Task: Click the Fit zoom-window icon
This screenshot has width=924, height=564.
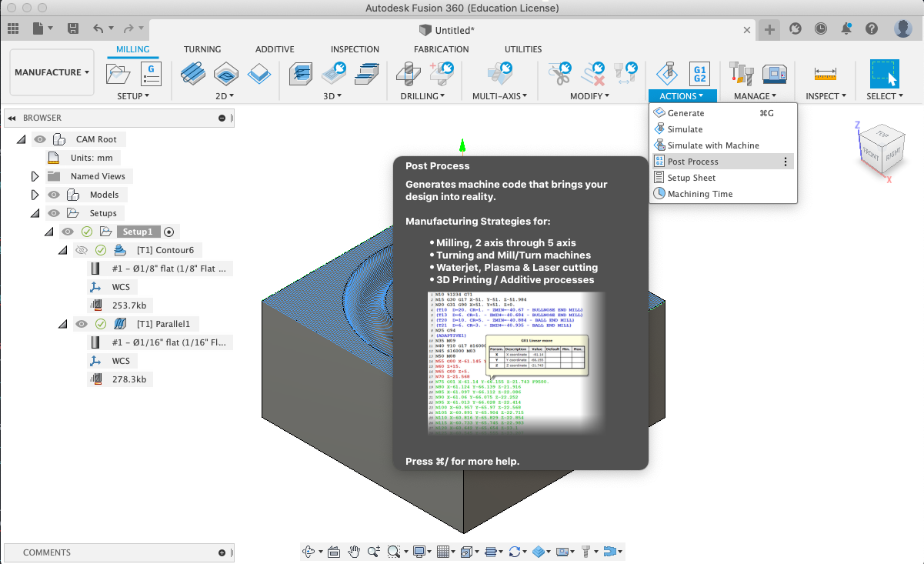Action: tap(394, 551)
